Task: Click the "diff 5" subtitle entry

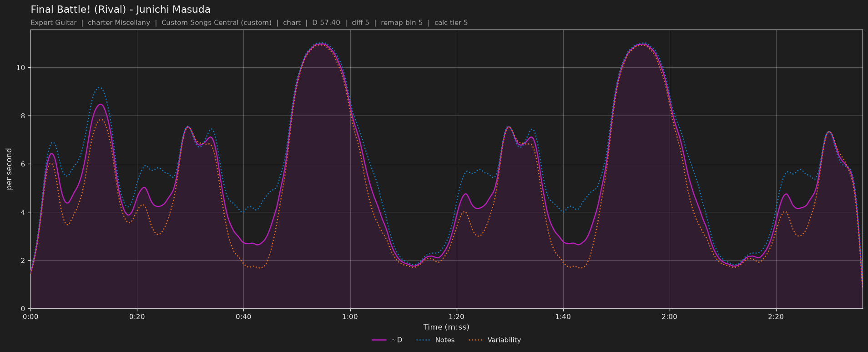Action: [x=360, y=23]
